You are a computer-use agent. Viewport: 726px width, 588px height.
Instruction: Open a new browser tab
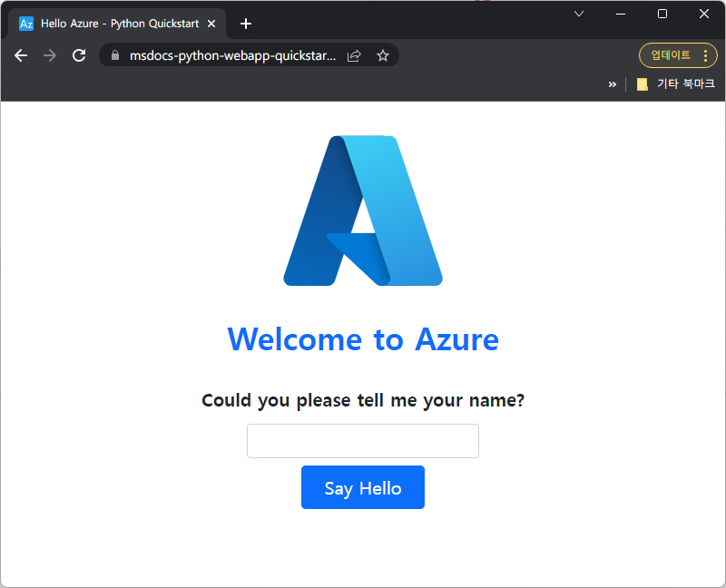[246, 24]
